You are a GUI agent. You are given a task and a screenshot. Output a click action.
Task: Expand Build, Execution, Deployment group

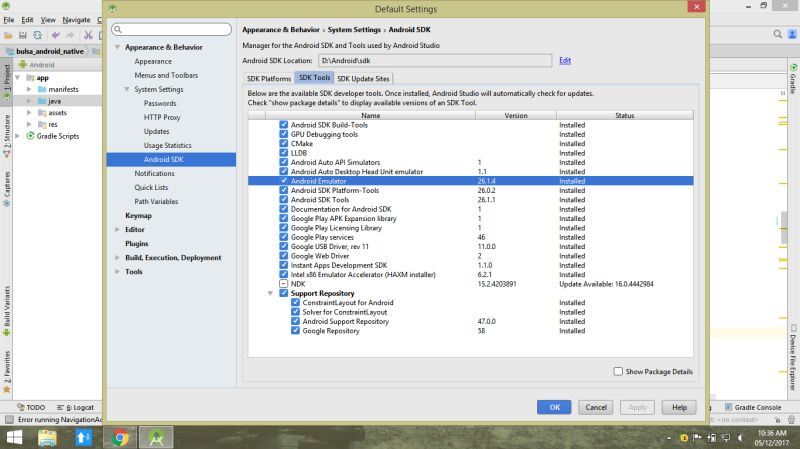[x=117, y=258]
